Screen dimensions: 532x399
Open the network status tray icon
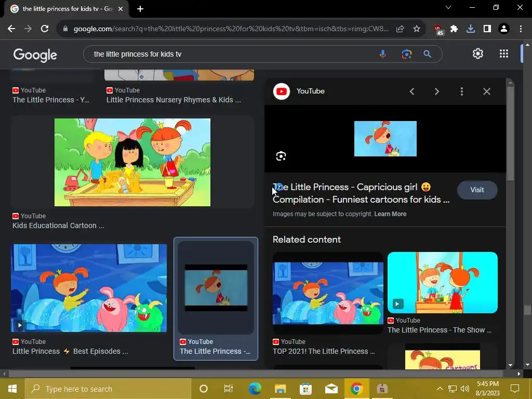(453, 389)
